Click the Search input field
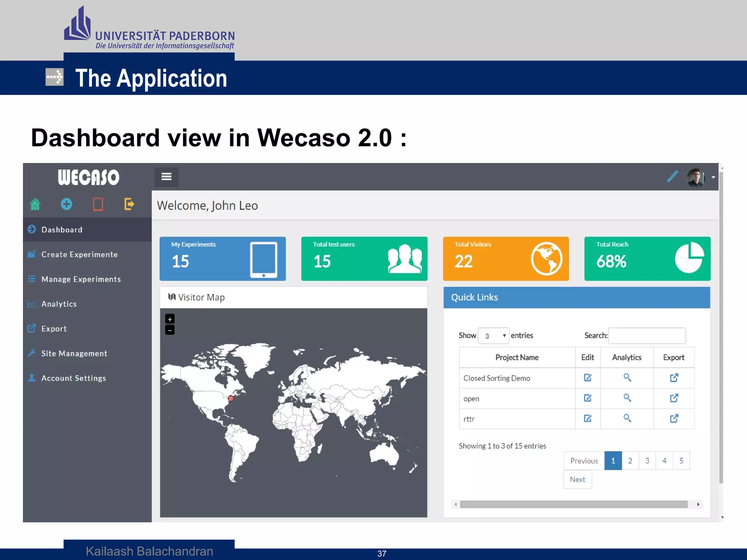Viewport: 747px width, 560px height. pos(647,336)
